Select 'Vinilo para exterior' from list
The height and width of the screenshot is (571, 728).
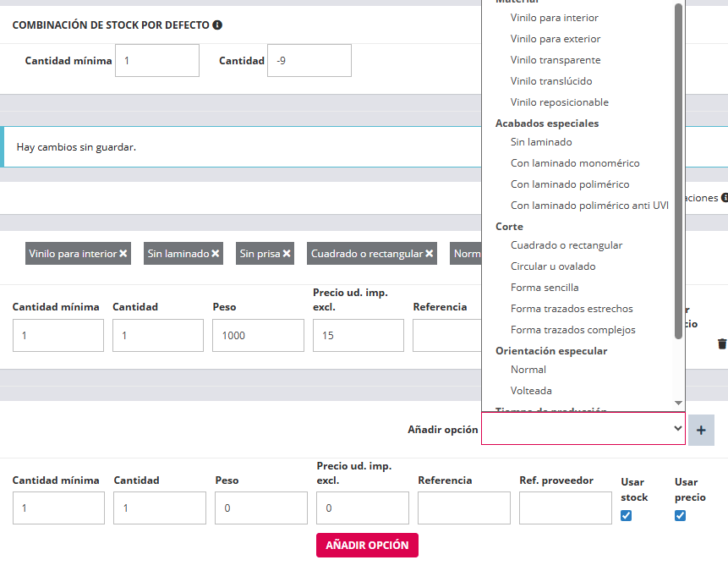556,39
